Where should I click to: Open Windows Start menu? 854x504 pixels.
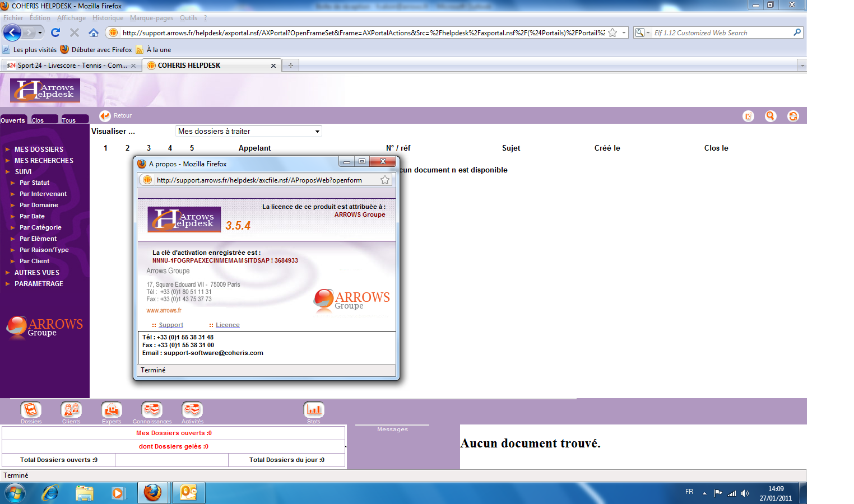tap(15, 493)
